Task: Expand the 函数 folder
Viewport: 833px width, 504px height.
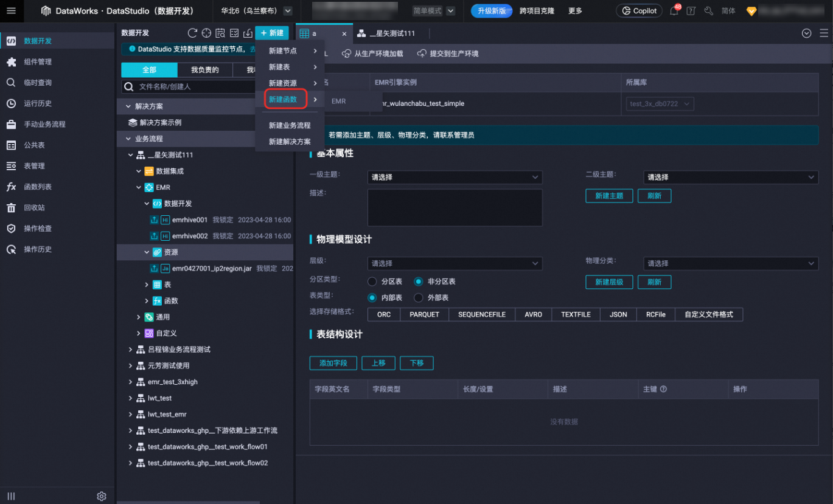Action: coord(147,301)
